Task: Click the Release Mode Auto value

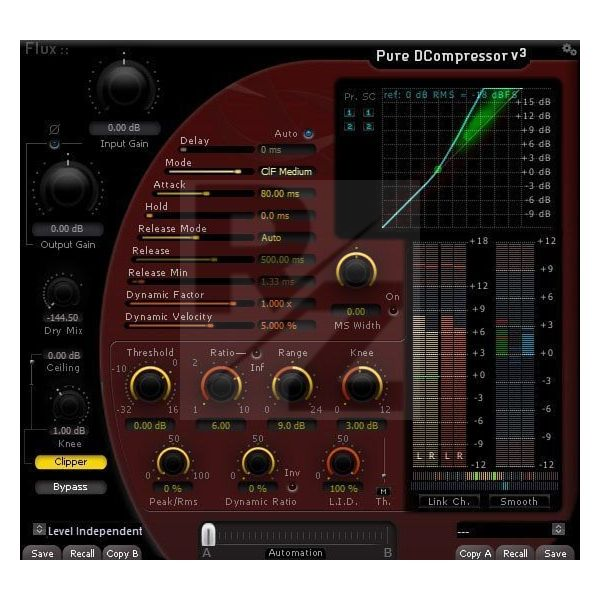Action: click(x=286, y=238)
